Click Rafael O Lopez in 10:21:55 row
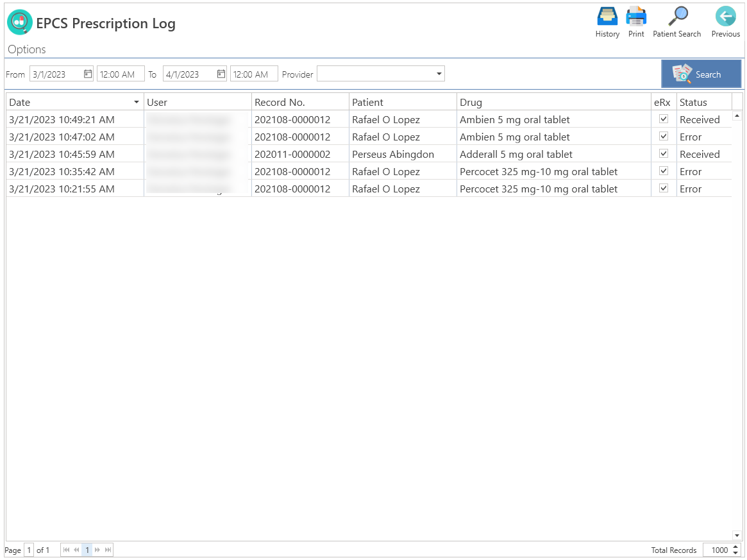The image size is (747, 560). click(x=386, y=189)
